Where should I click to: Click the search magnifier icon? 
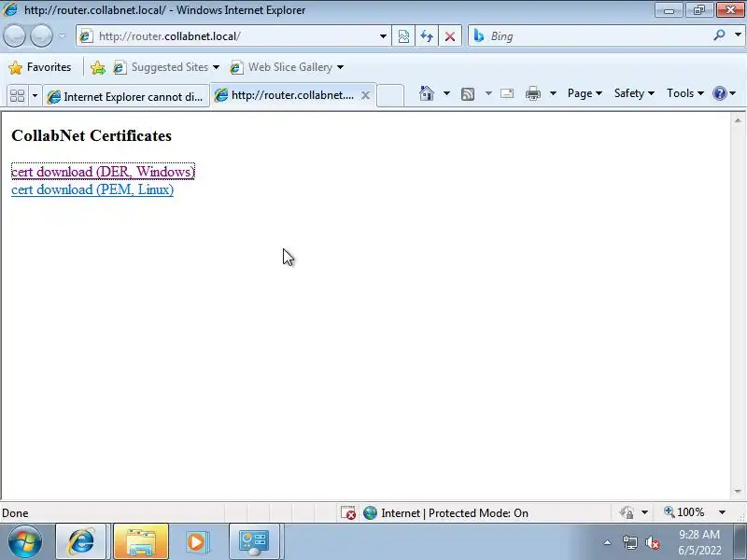pyautogui.click(x=719, y=35)
